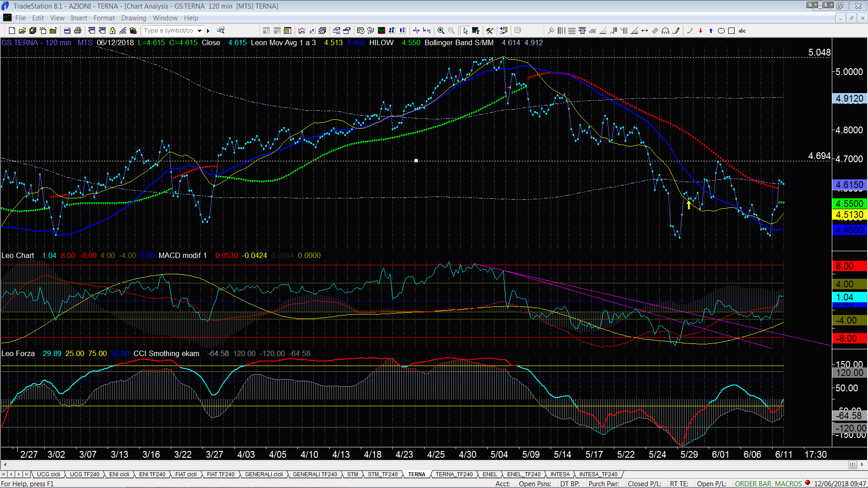This screenshot has height=488, width=868.
Task: Select the Text abc drawing tool
Action: [742, 31]
